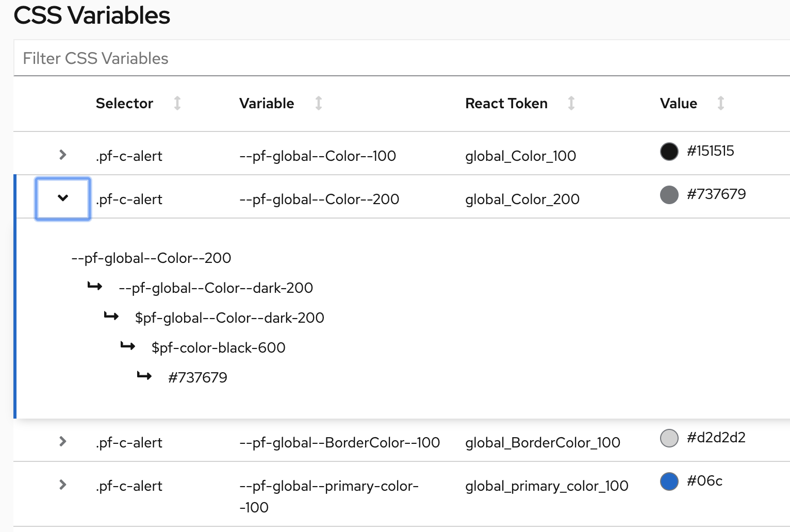The image size is (790, 532).
Task: Click the React Token column header
Action: [x=506, y=104]
